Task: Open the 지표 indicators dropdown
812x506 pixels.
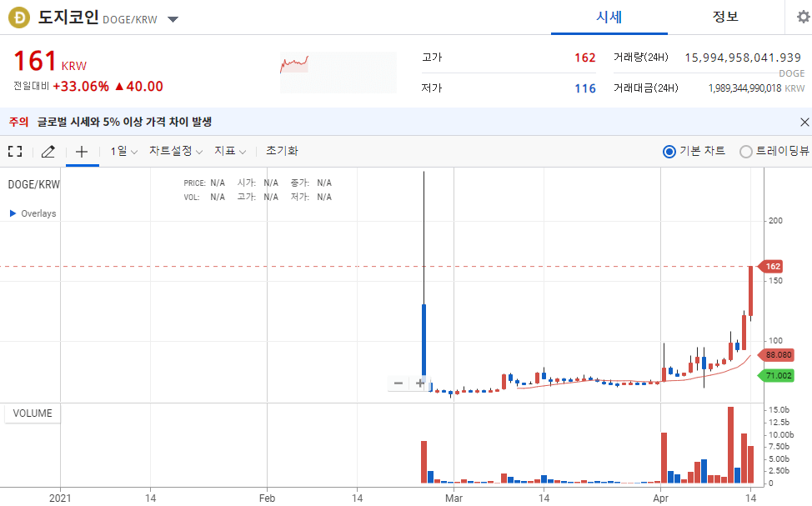Action: (230, 151)
